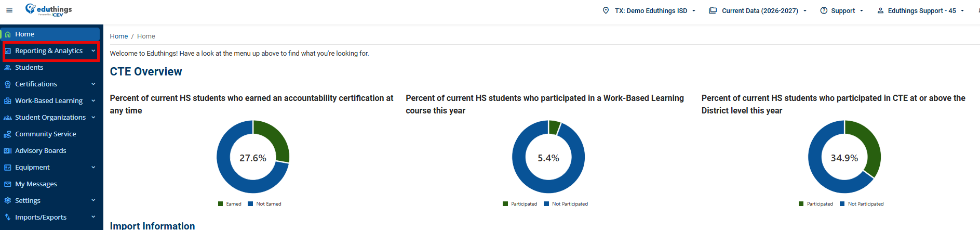Open Work-Based Learning menu item

click(50, 100)
